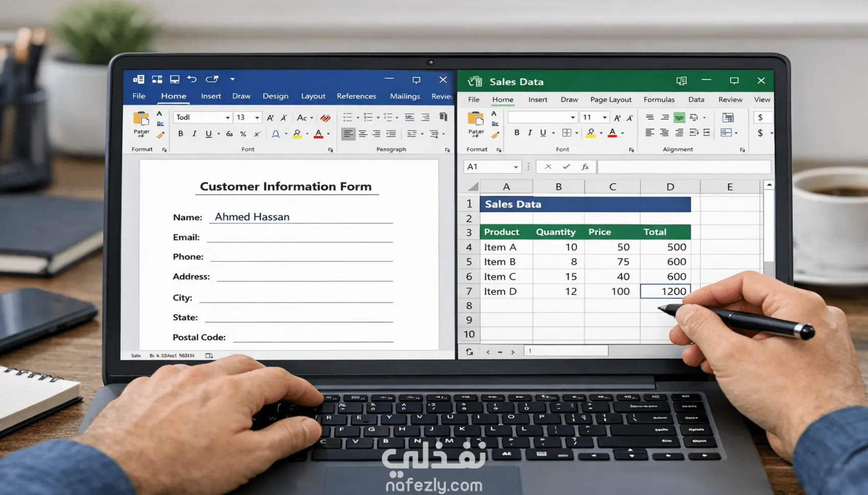
Task: Open the Word font size 13 dropdown
Action: point(257,118)
